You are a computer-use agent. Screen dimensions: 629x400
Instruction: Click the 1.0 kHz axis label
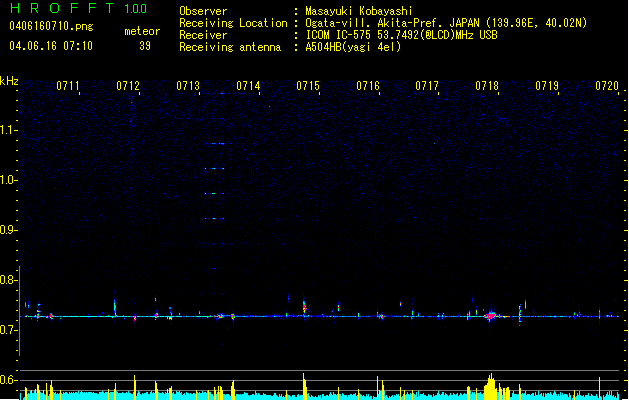pos(9,180)
